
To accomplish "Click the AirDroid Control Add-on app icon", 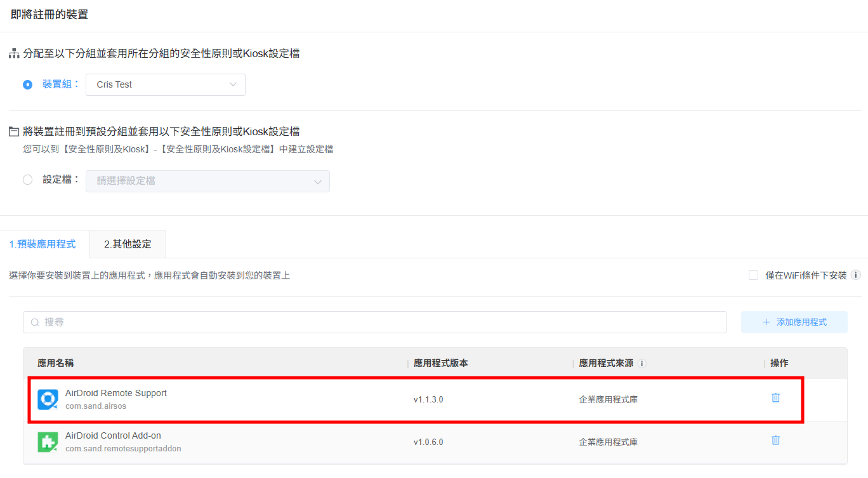I will (x=48, y=442).
